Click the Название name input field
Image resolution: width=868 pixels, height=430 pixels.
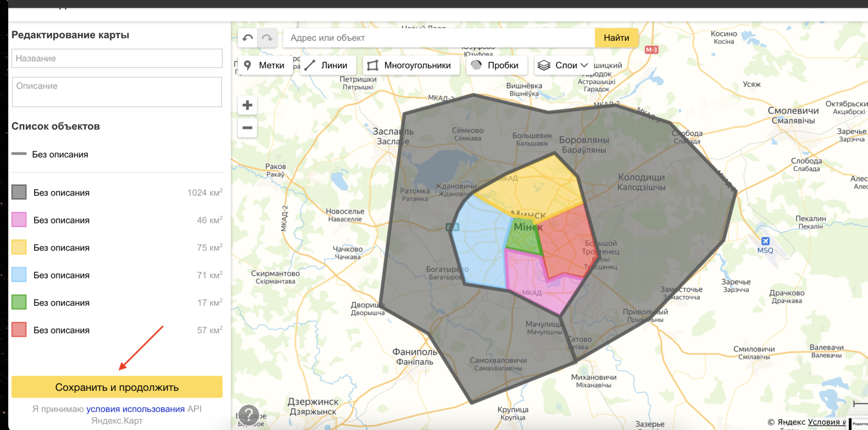coord(117,58)
